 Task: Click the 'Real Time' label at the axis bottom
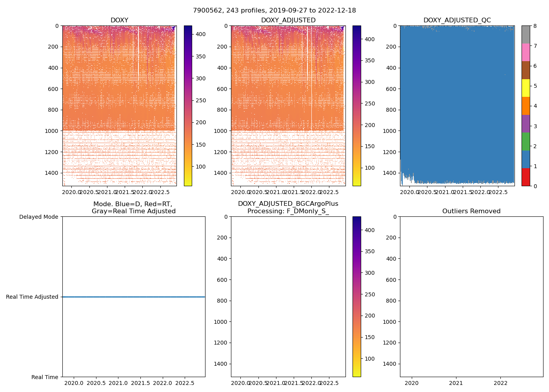[45, 377]
